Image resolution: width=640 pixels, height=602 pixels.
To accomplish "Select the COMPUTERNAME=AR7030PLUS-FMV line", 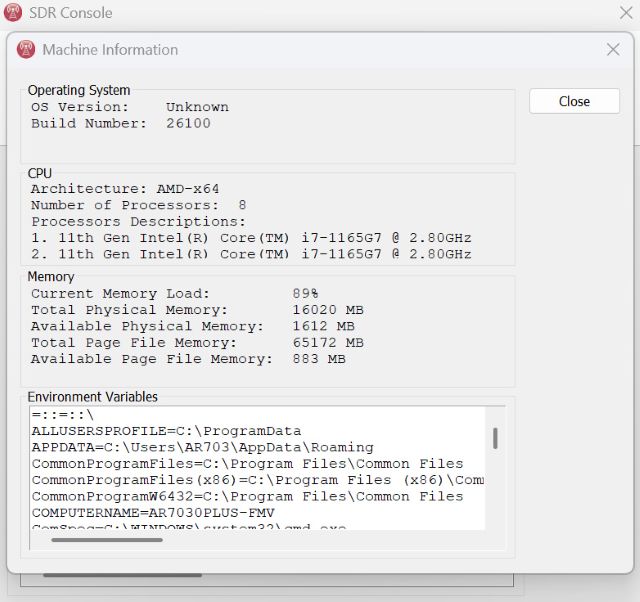I will coord(153,513).
